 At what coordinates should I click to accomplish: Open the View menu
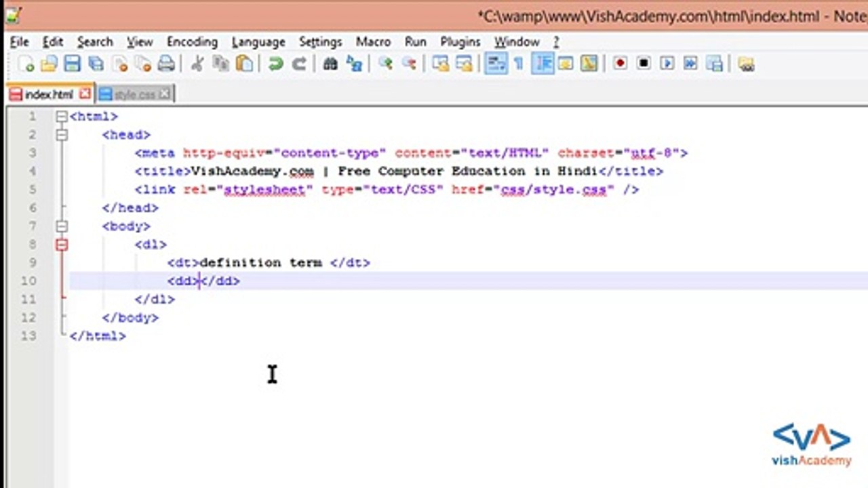point(140,42)
